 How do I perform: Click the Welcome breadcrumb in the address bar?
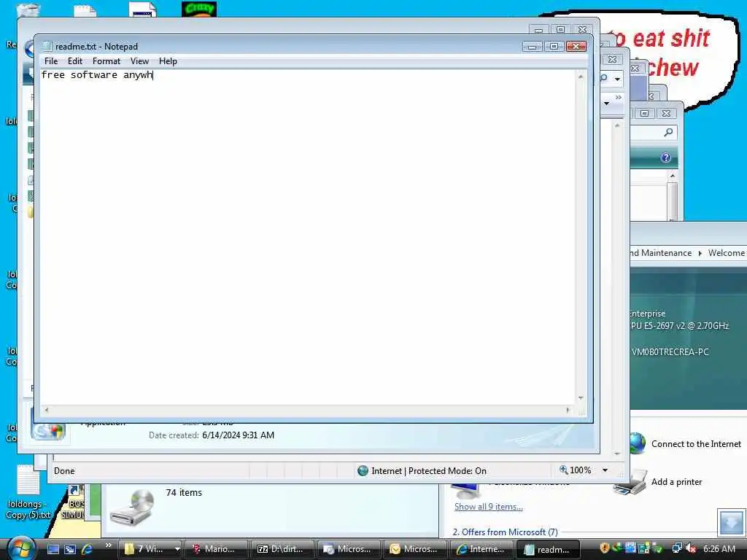(x=726, y=253)
